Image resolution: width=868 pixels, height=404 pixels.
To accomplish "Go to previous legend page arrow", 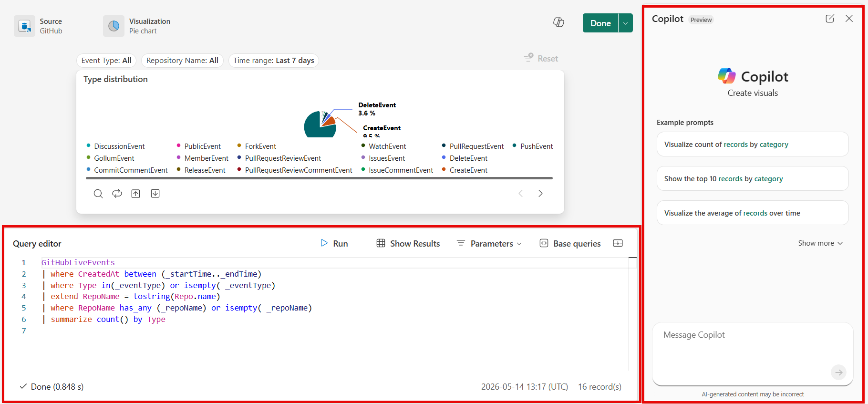I will [x=521, y=194].
